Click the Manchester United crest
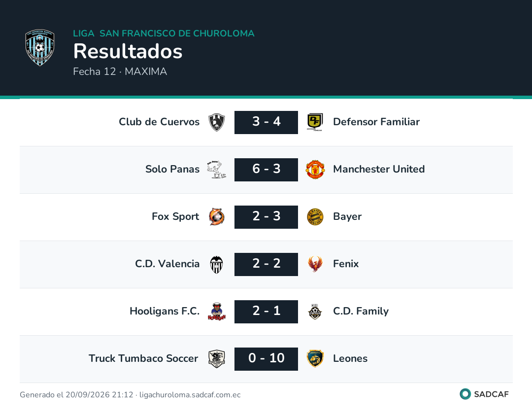The height and width of the screenshot is (420, 532). coord(315,170)
